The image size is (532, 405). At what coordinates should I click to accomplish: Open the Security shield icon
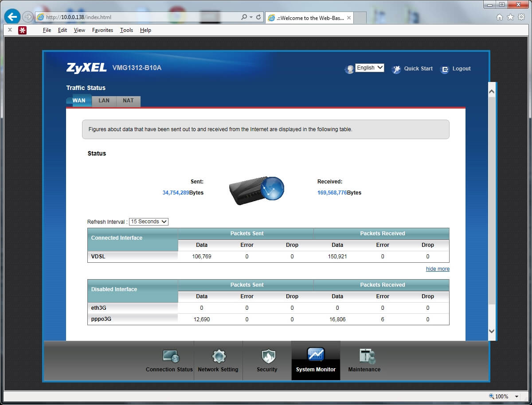point(268,356)
